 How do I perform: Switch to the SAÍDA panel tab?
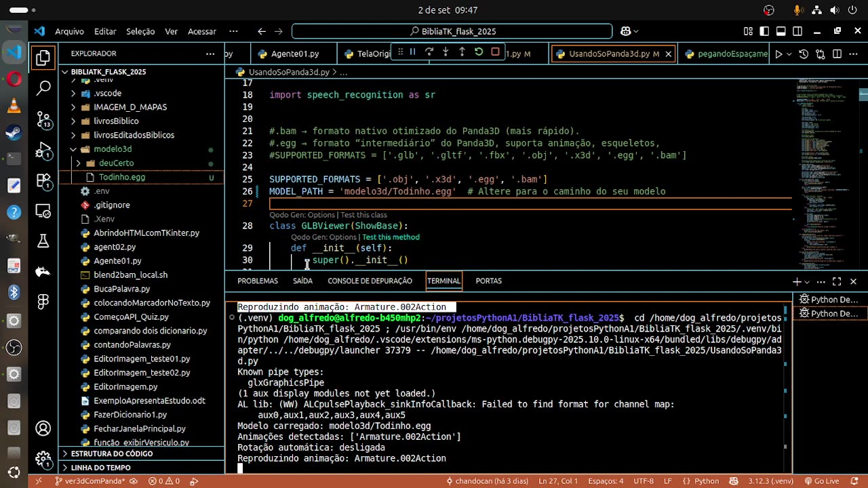(x=302, y=281)
